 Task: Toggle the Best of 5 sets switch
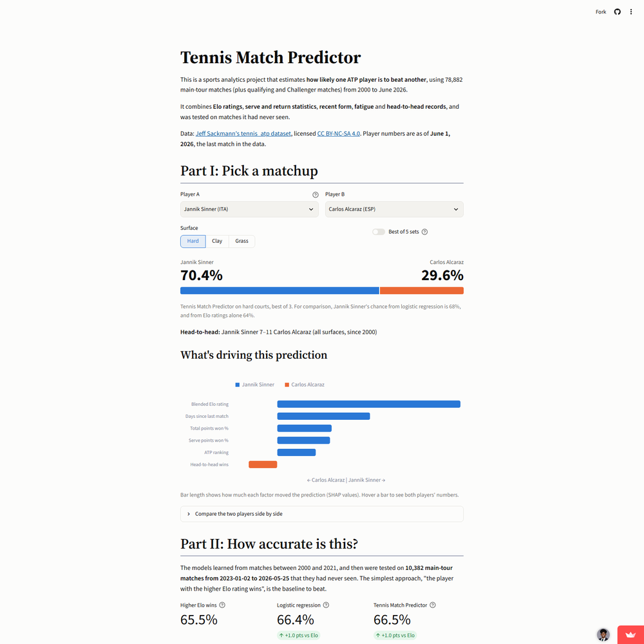coord(379,232)
